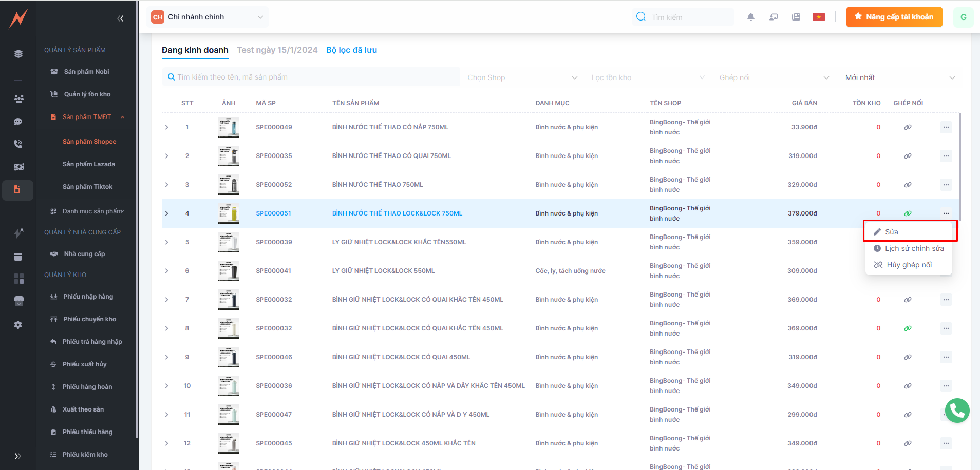980x470 pixels.
Task: Expand row 1 product details
Action: point(166,127)
